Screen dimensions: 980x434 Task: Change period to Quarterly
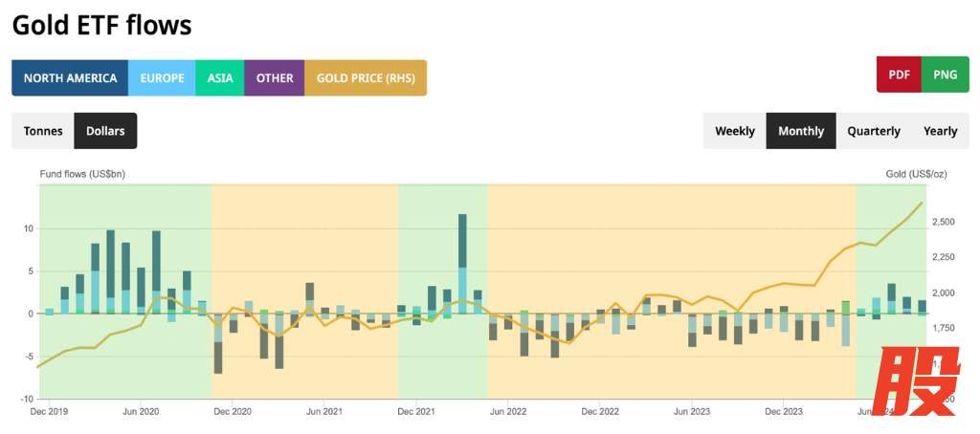coord(873,131)
